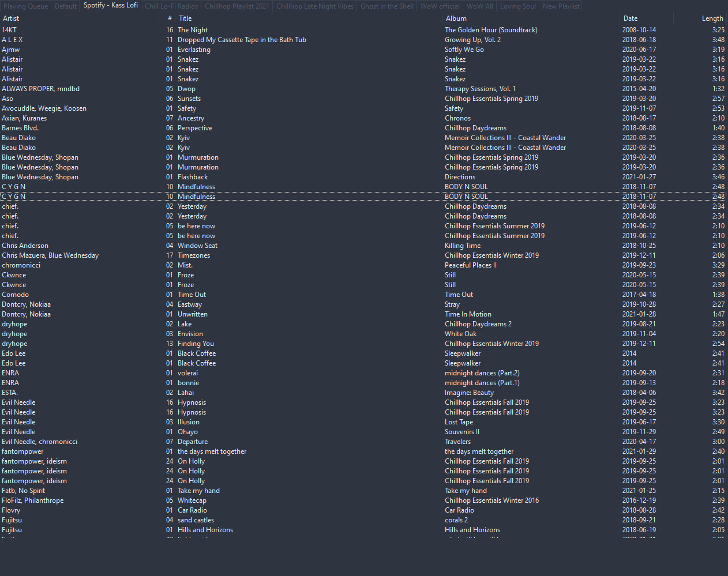Screen dimensions: 728x576
Task: Click 'Flashback' by Blue Wednesday, Shopan
Action: [193, 177]
